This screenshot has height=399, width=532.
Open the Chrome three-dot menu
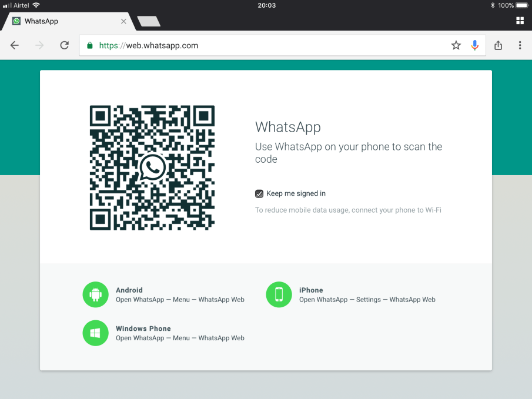(x=520, y=45)
